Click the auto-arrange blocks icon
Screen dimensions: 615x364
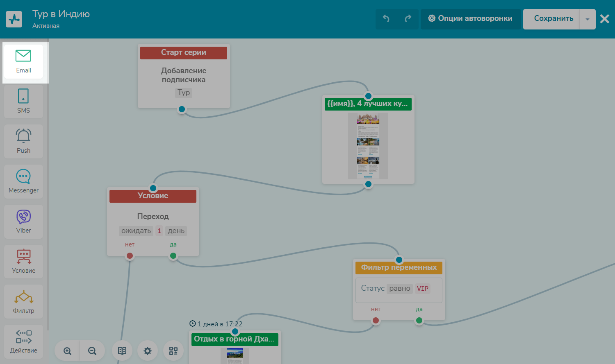point(173,351)
